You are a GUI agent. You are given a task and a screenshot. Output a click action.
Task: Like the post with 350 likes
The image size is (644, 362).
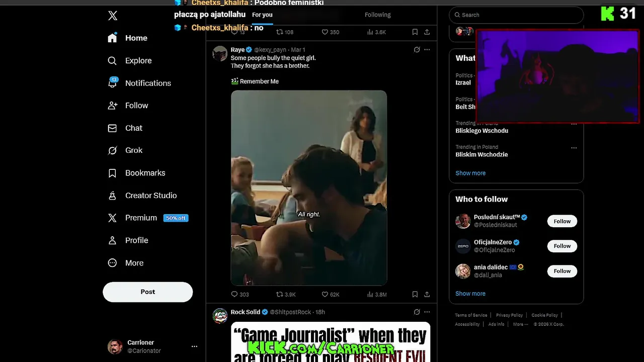[x=331, y=32]
